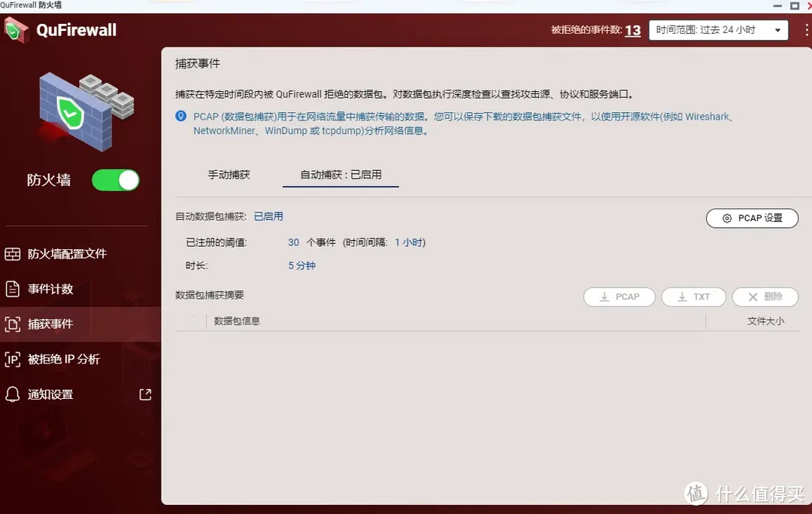Click the QuFirewall logo icon
The width and height of the screenshot is (812, 514).
[16, 30]
